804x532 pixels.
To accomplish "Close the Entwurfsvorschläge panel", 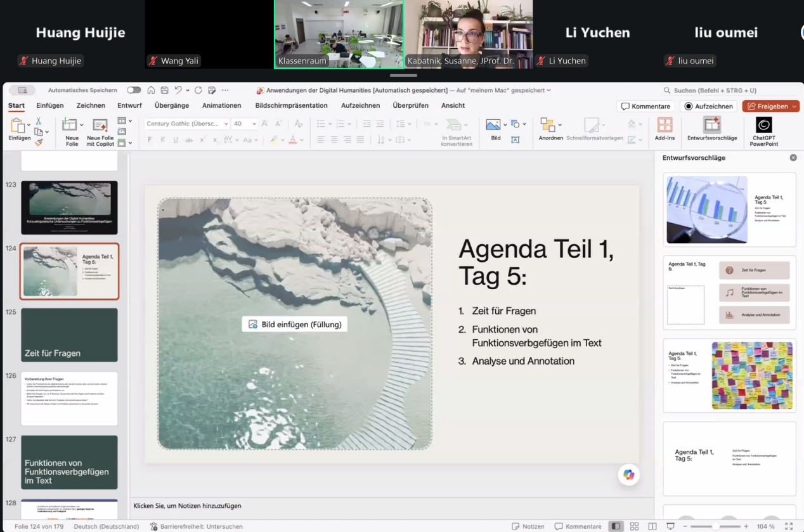I will (793, 158).
